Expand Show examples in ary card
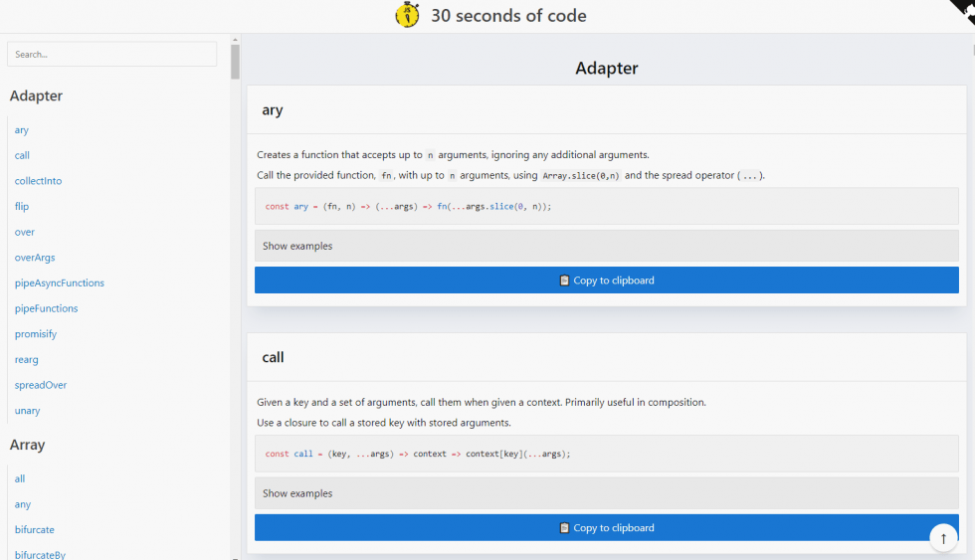 (x=606, y=246)
